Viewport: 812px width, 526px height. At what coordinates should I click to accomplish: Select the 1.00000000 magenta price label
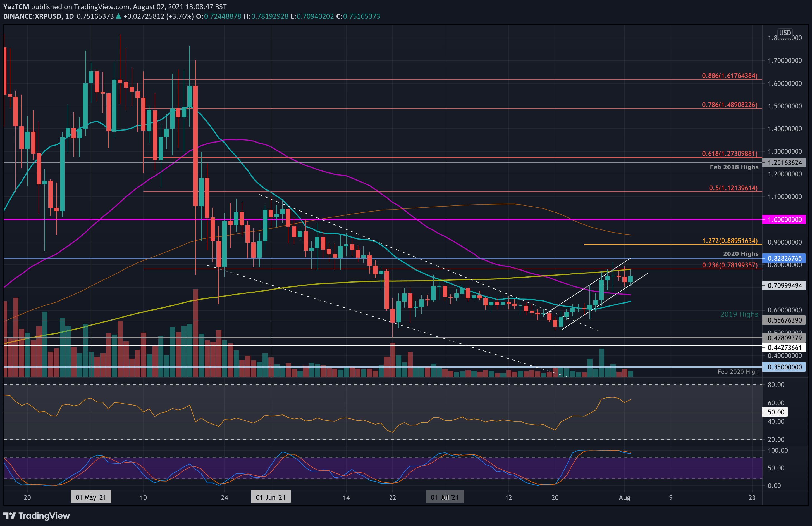784,219
